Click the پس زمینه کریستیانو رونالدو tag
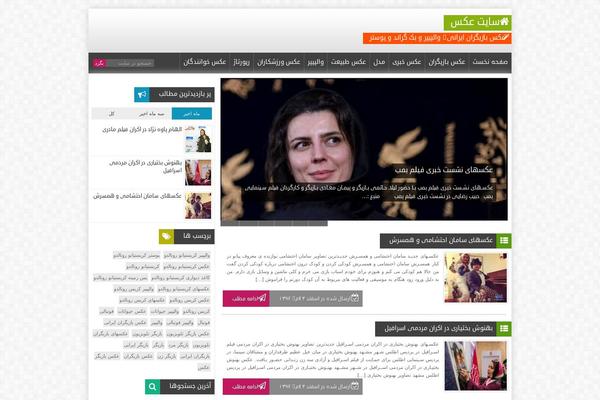This screenshot has width=600, height=400. point(120,278)
